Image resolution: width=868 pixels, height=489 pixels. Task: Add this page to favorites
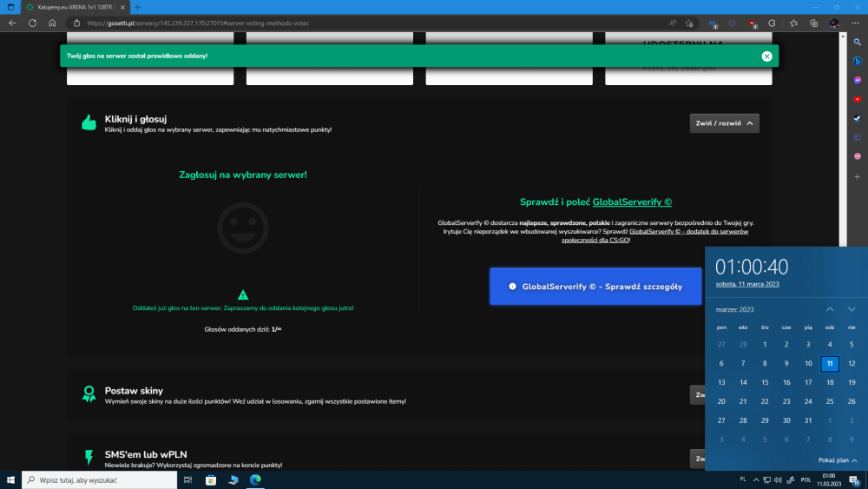[x=689, y=23]
